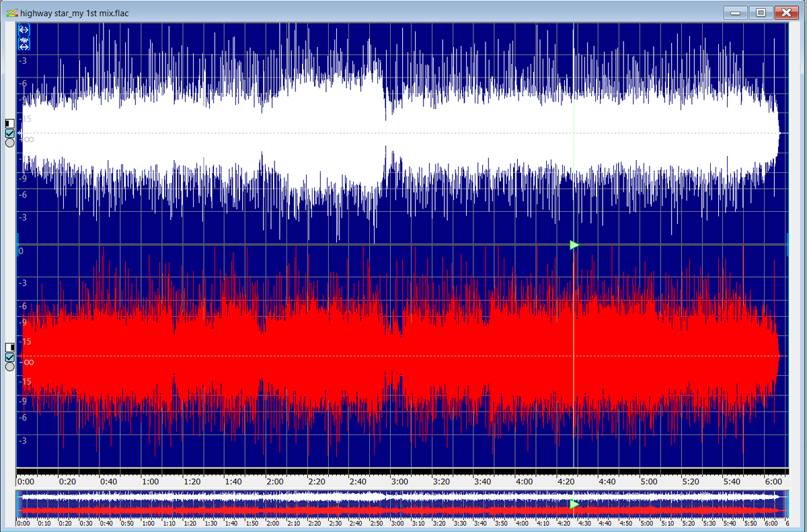
Task: Click 3:00 on the main time ruler
Action: click(x=399, y=482)
